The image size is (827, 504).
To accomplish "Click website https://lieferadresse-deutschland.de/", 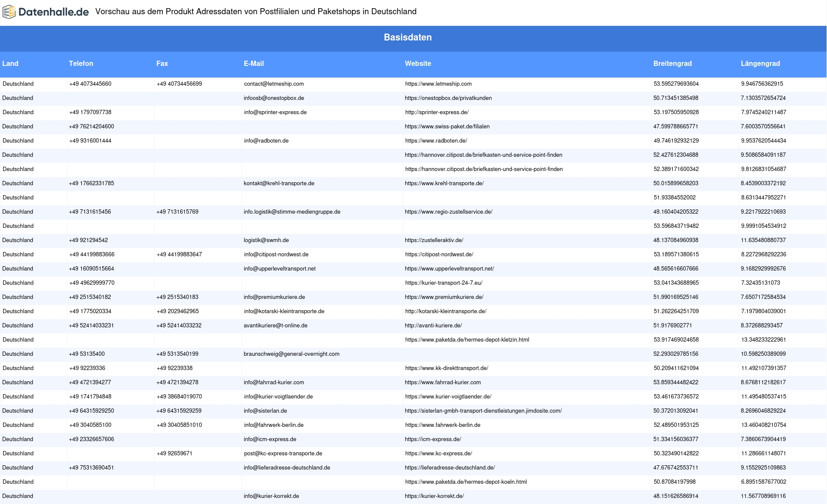I will pyautogui.click(x=450, y=468).
